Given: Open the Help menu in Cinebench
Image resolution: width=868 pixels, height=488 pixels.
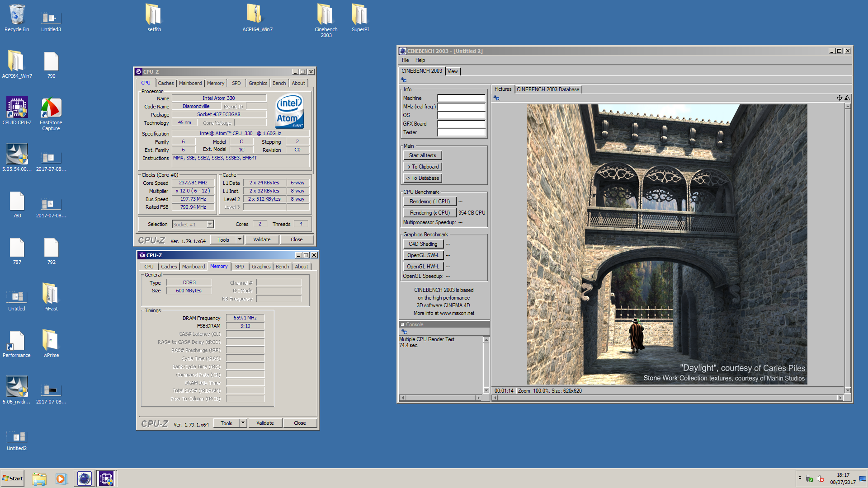Looking at the screenshot, I should (x=420, y=60).
